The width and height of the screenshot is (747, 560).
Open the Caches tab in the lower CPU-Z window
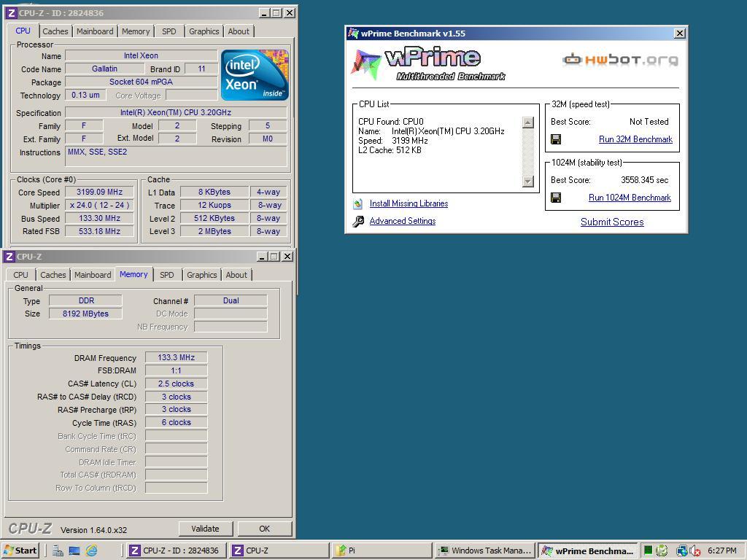[53, 275]
